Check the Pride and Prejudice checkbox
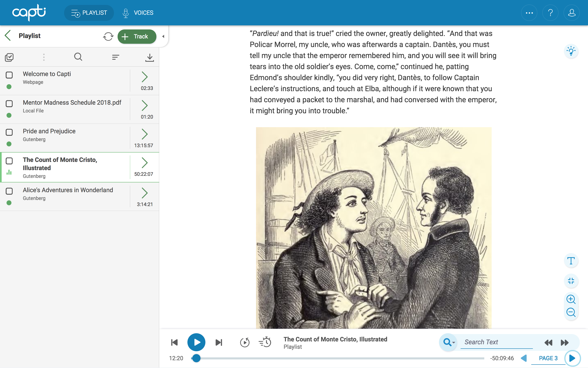 (x=9, y=132)
